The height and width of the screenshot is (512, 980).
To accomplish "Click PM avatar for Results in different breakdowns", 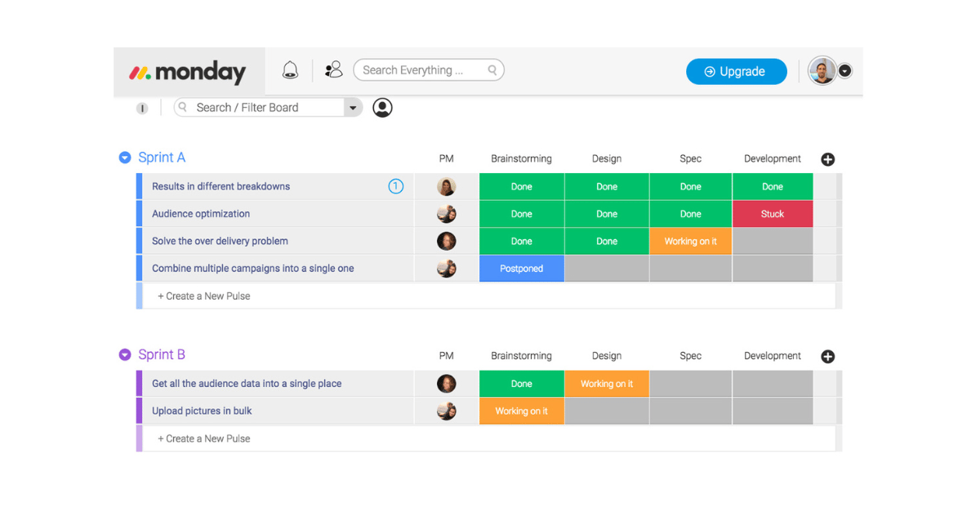I will 446,187.
